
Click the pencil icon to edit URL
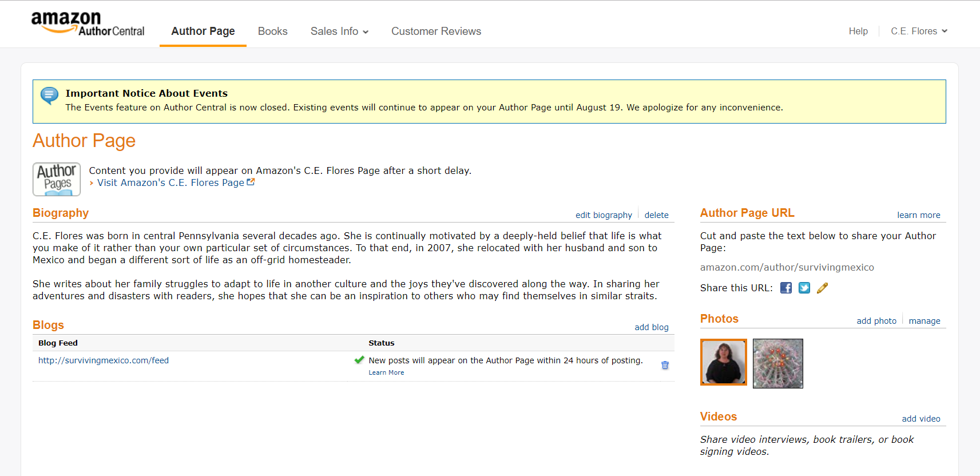click(x=822, y=288)
